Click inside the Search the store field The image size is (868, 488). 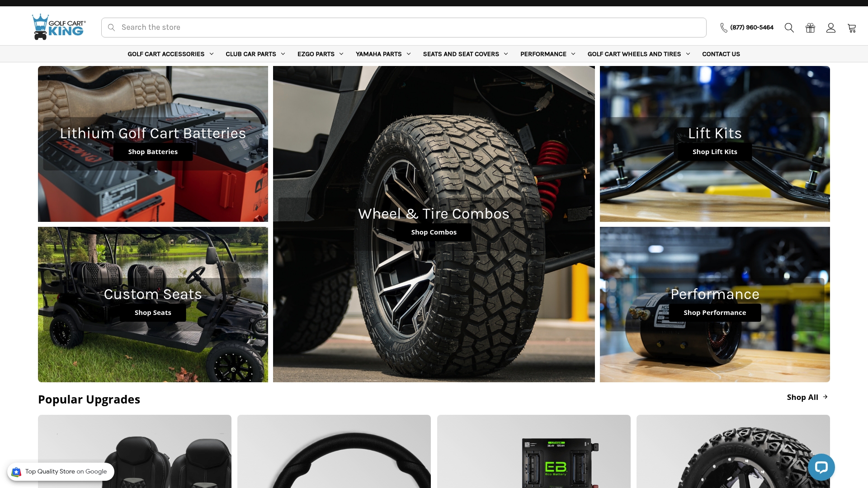pyautogui.click(x=316, y=27)
